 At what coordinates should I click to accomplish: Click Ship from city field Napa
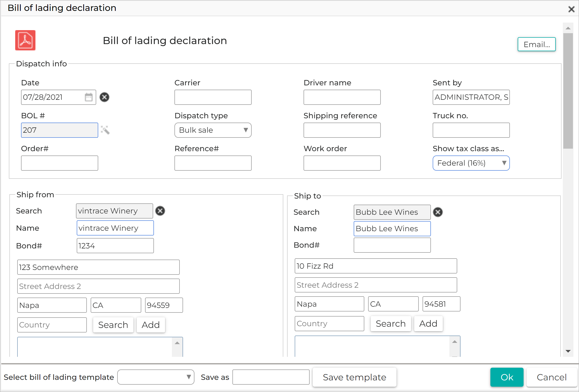pos(52,305)
